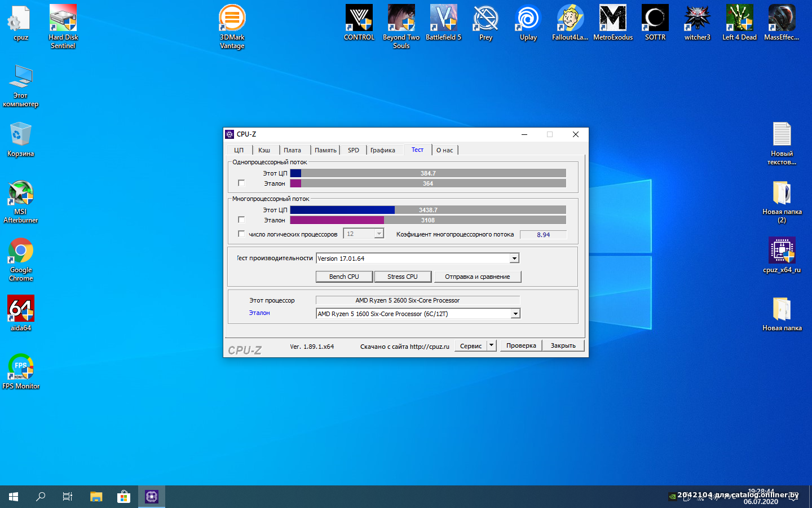The width and height of the screenshot is (812, 508).
Task: Switch to Плата tab
Action: (x=292, y=150)
